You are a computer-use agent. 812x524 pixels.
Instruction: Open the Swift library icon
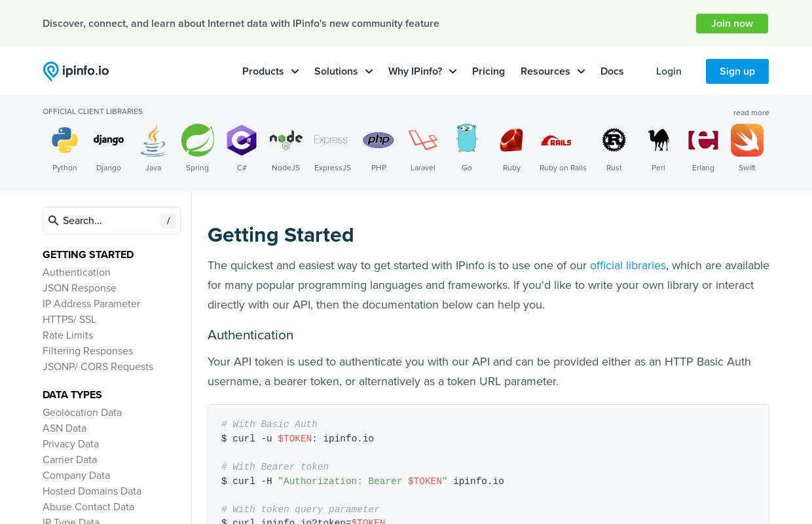747,140
